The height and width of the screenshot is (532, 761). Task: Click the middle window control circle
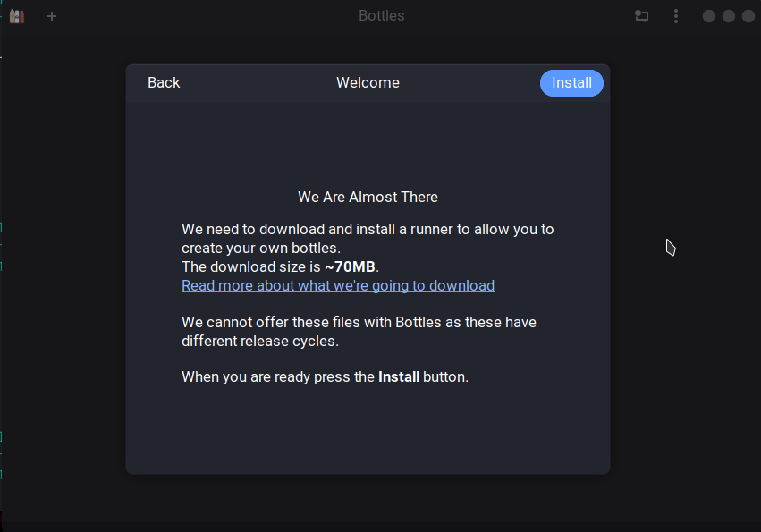tap(728, 15)
